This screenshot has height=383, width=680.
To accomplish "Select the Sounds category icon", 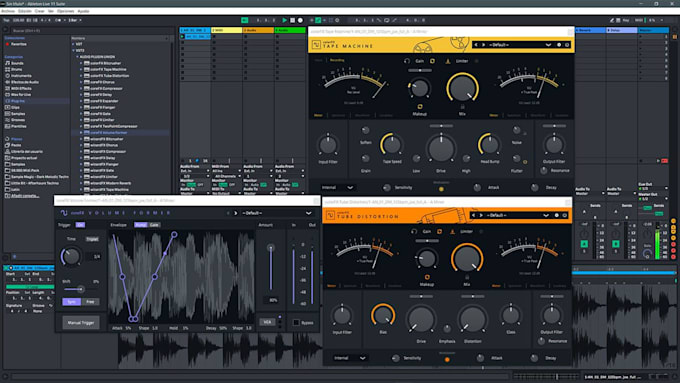I will pyautogui.click(x=7, y=63).
